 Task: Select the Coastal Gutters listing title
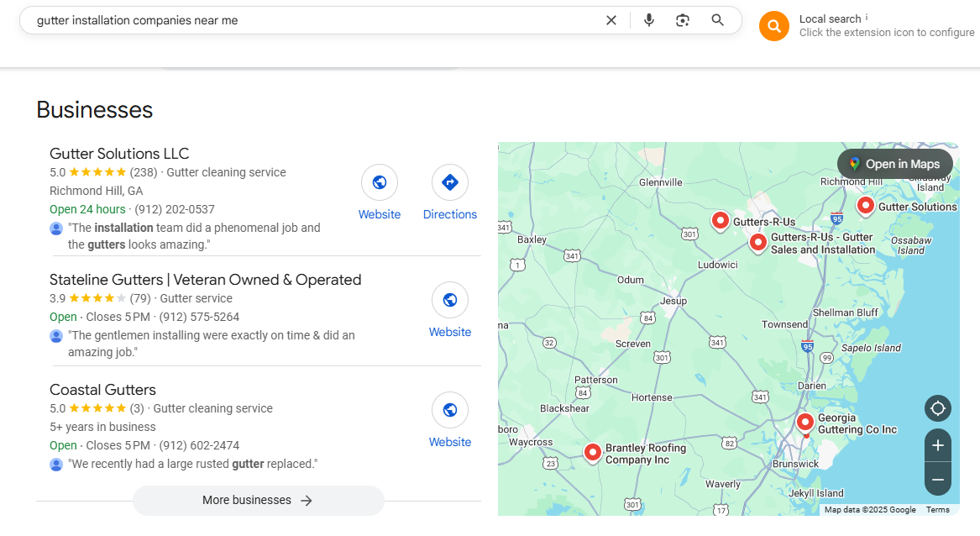pyautogui.click(x=102, y=390)
